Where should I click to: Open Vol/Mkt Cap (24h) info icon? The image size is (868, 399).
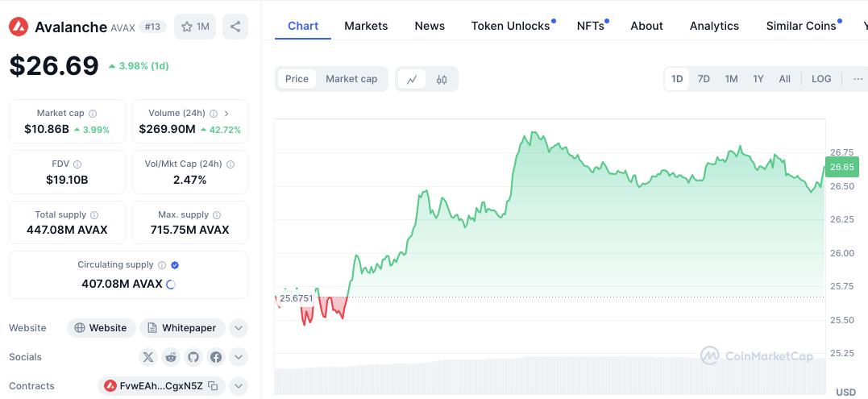pyautogui.click(x=230, y=164)
